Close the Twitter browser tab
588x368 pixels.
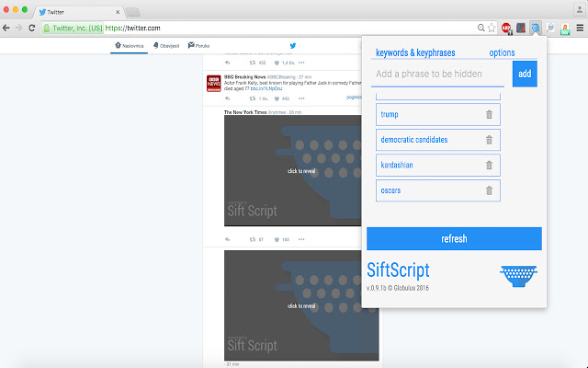click(x=118, y=12)
